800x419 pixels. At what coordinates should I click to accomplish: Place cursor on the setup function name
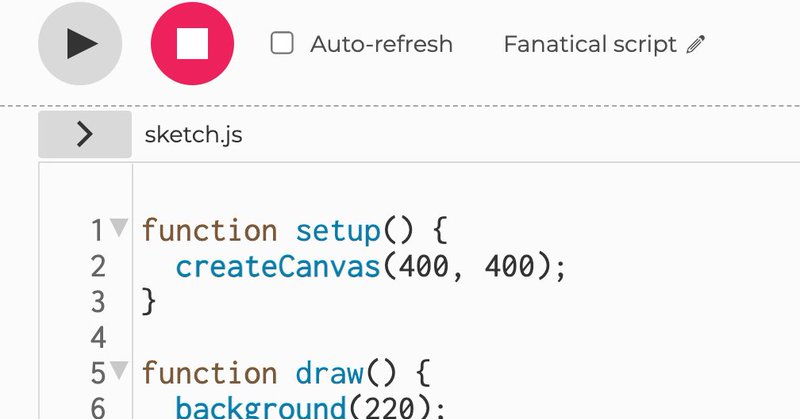click(x=338, y=231)
